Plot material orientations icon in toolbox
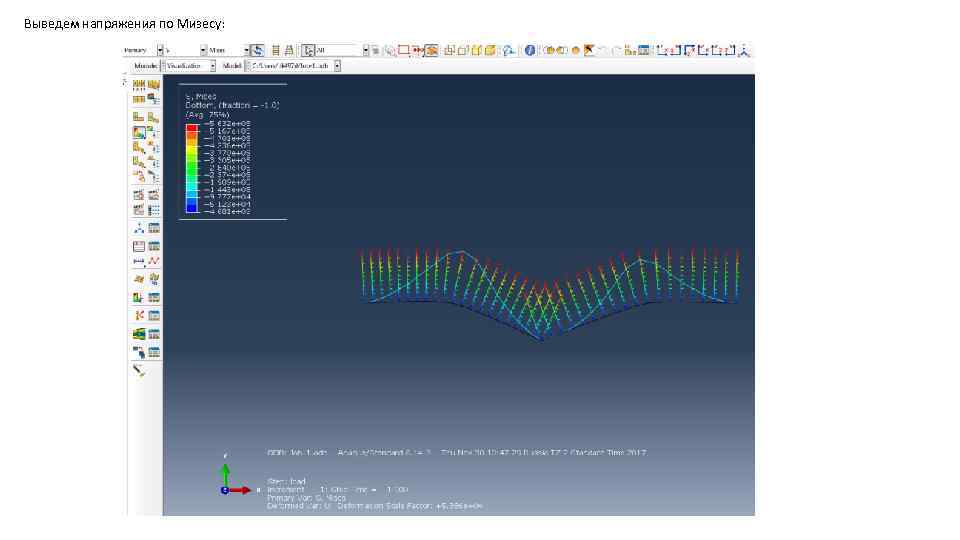 pos(139,162)
